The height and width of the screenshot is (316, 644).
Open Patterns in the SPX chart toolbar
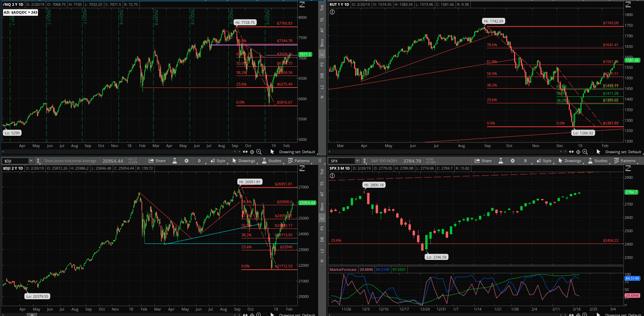tap(625, 161)
